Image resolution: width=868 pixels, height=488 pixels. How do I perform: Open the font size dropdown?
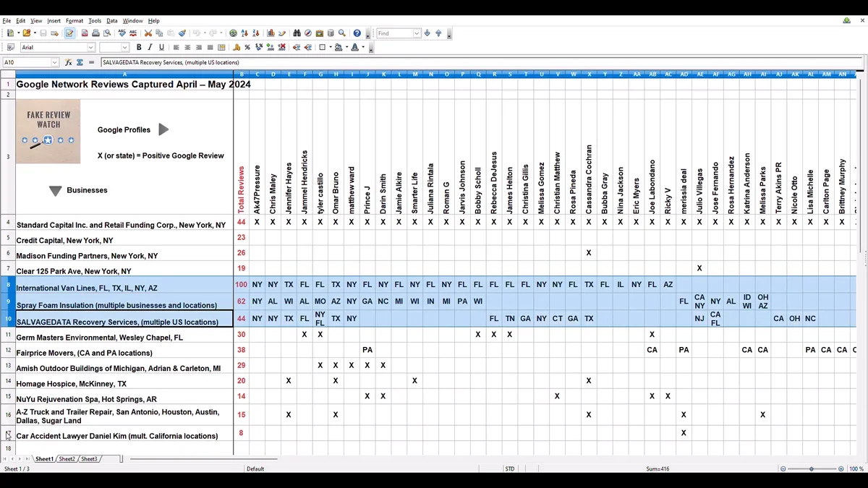(x=124, y=46)
